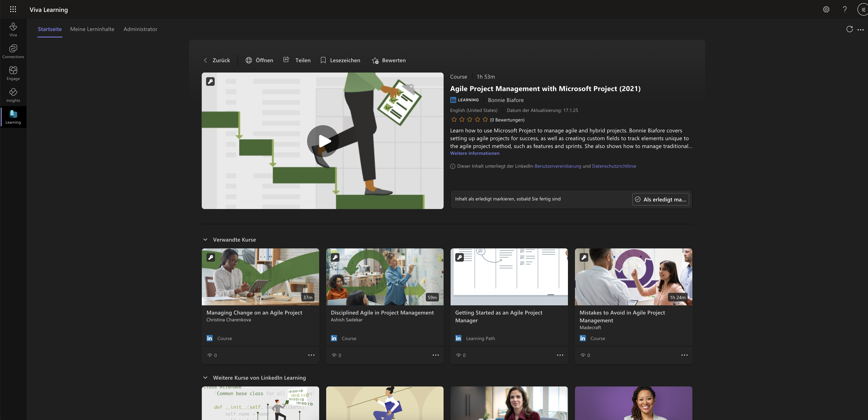Open Viva Engage from sidebar
The image size is (868, 420).
pos(13,74)
